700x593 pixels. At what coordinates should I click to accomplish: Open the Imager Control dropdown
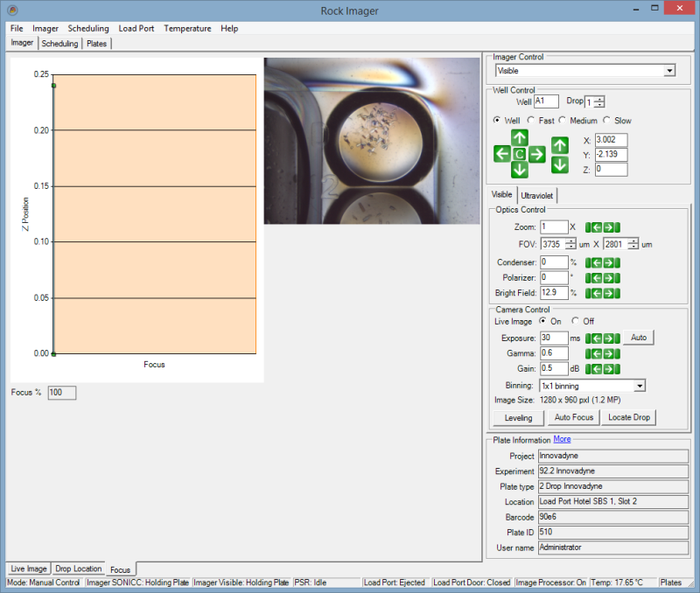(669, 71)
